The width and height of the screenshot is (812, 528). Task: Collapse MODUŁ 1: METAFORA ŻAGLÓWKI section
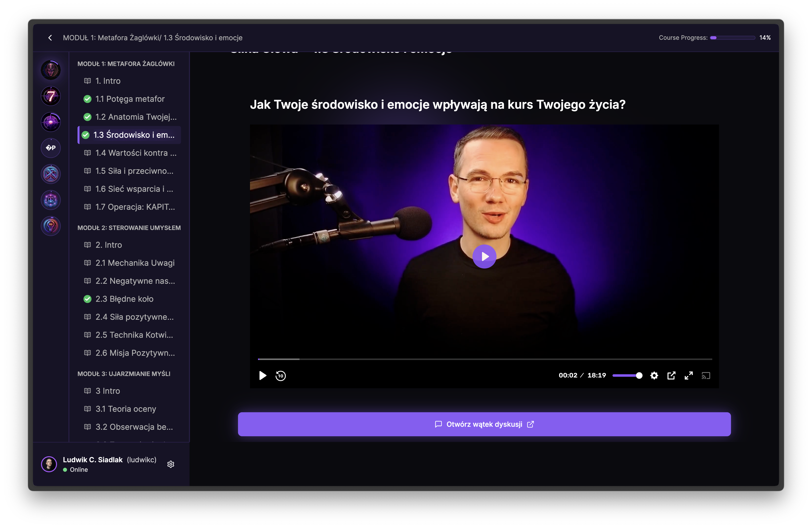[126, 64]
